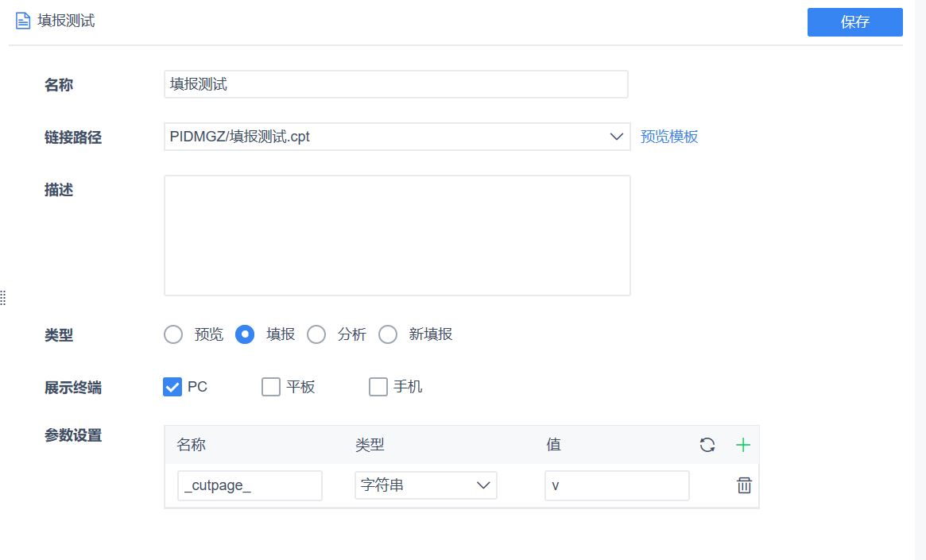Click the document icon beside 填报测试 title
Screen dimensions: 926x560
click(x=22, y=21)
